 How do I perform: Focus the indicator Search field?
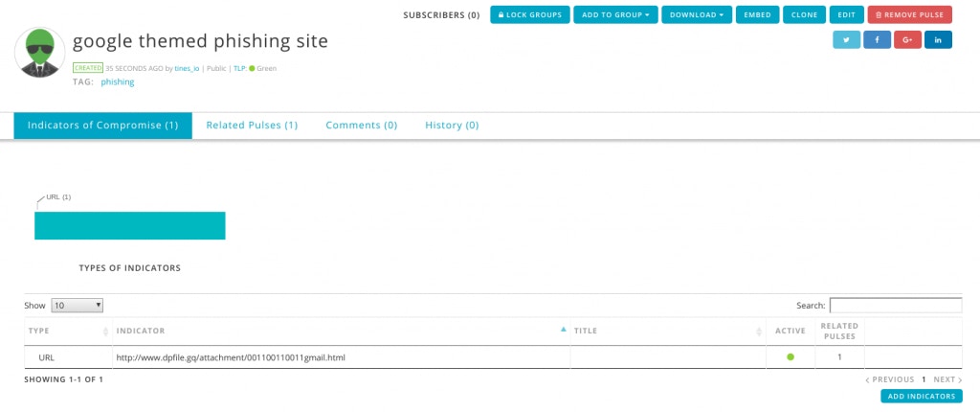coord(896,306)
